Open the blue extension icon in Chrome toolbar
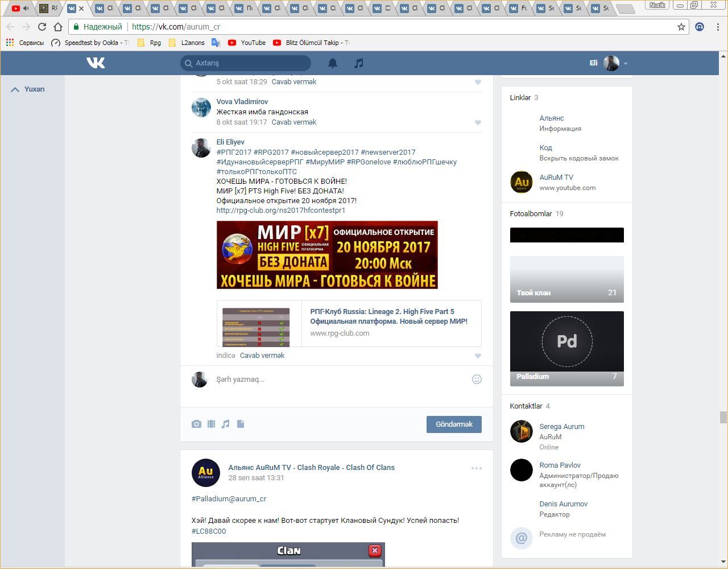Screen dimensions: 728x569 (700, 27)
